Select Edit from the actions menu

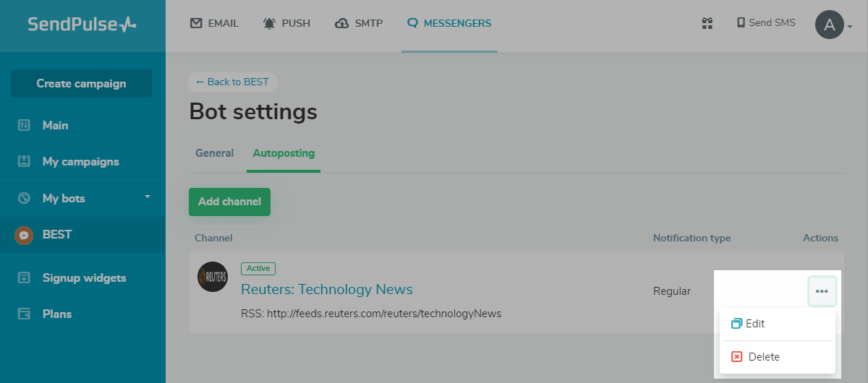[754, 324]
